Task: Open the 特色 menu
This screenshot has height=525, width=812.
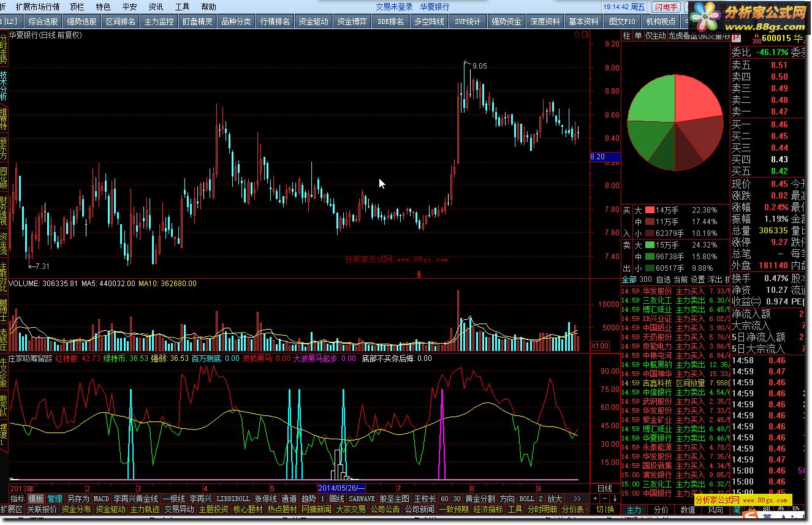Action: 103,7
